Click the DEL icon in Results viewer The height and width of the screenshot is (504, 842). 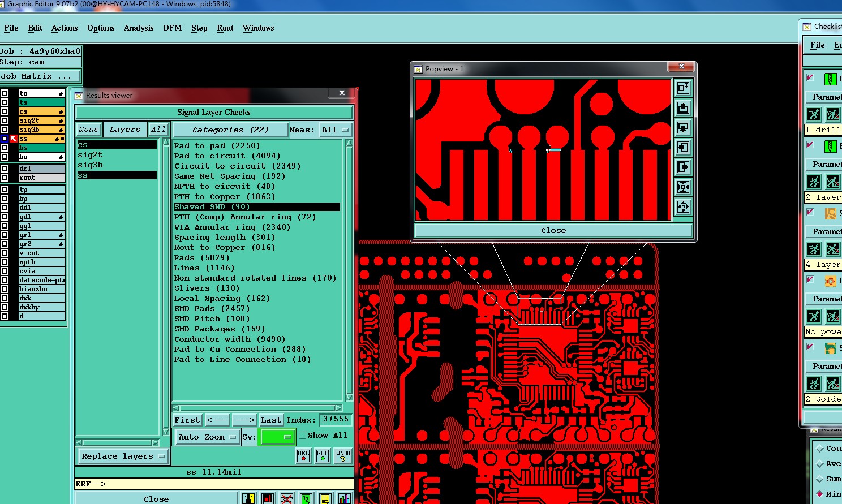(303, 455)
